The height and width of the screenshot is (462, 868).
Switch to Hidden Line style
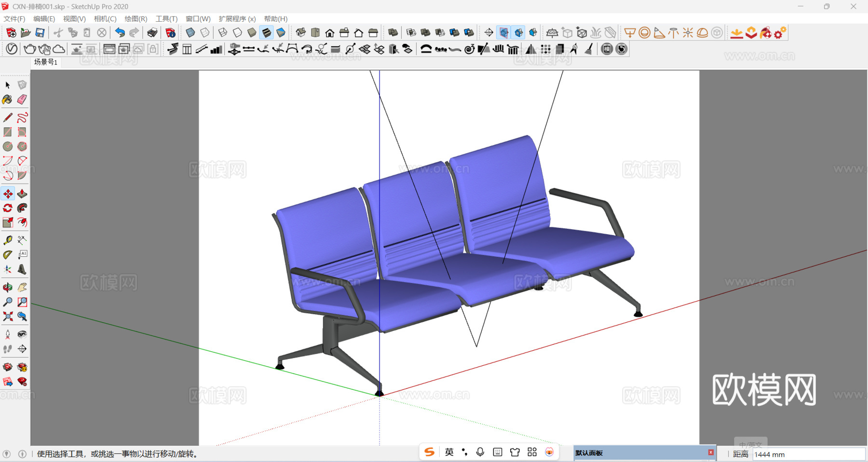pyautogui.click(x=237, y=33)
